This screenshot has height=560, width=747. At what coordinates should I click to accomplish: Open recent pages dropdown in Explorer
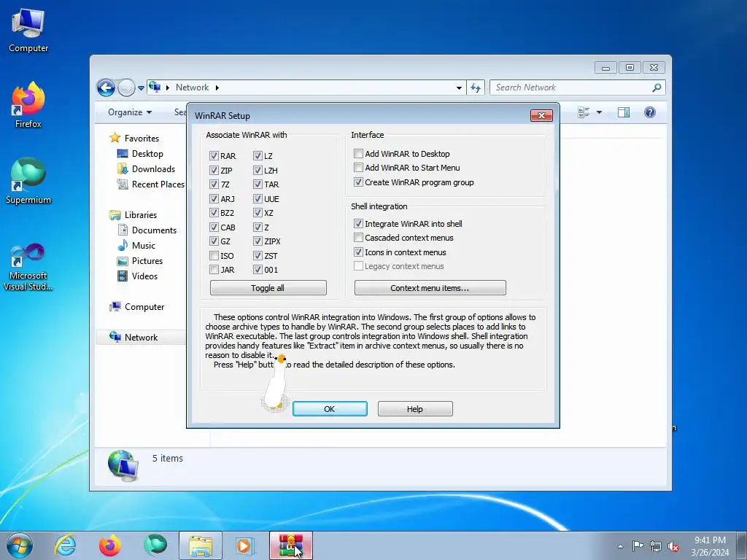pos(141,88)
